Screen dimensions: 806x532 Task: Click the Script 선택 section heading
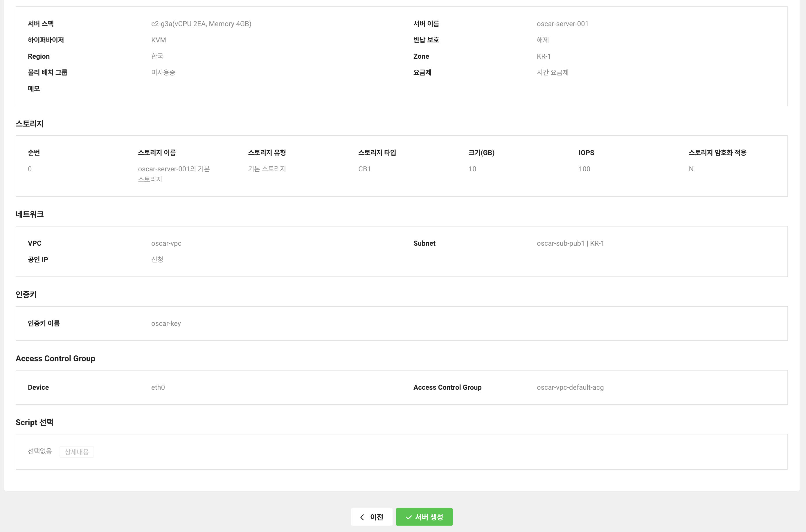pos(34,422)
